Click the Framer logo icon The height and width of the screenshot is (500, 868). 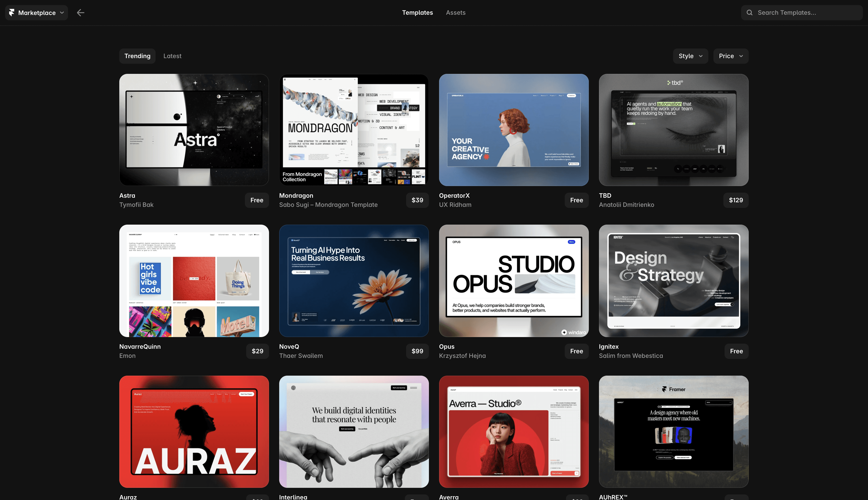coord(12,13)
